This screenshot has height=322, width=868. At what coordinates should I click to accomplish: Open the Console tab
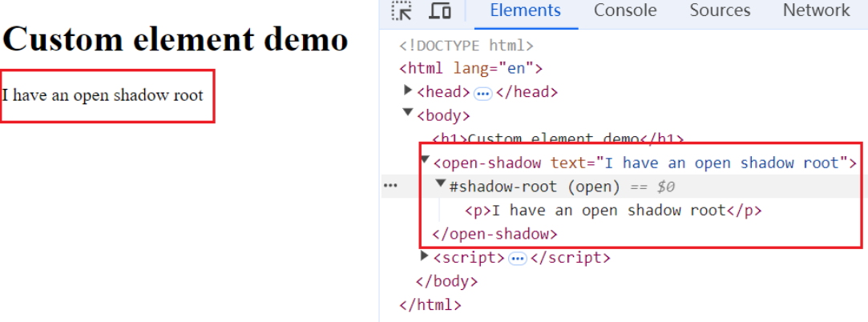[625, 10]
